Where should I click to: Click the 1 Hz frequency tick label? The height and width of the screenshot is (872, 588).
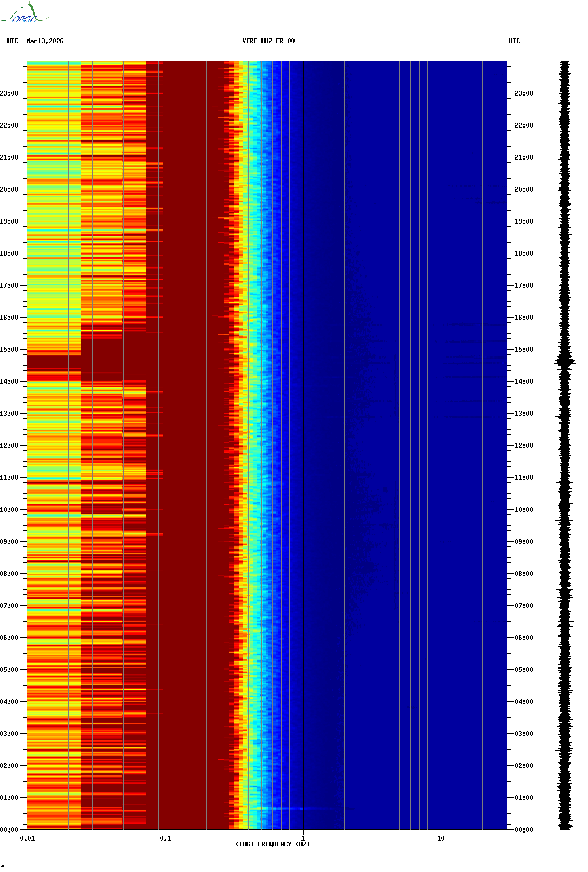click(303, 838)
